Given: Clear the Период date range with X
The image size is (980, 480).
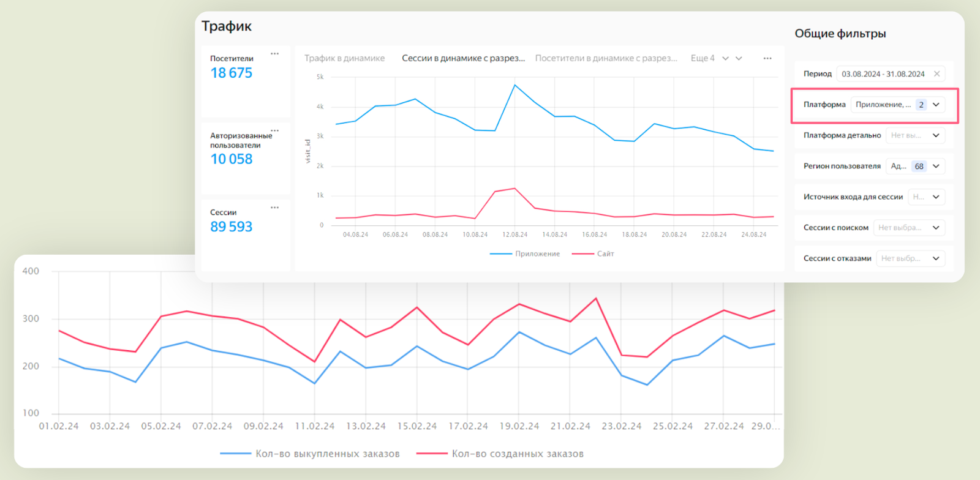Looking at the screenshot, I should pos(937,74).
